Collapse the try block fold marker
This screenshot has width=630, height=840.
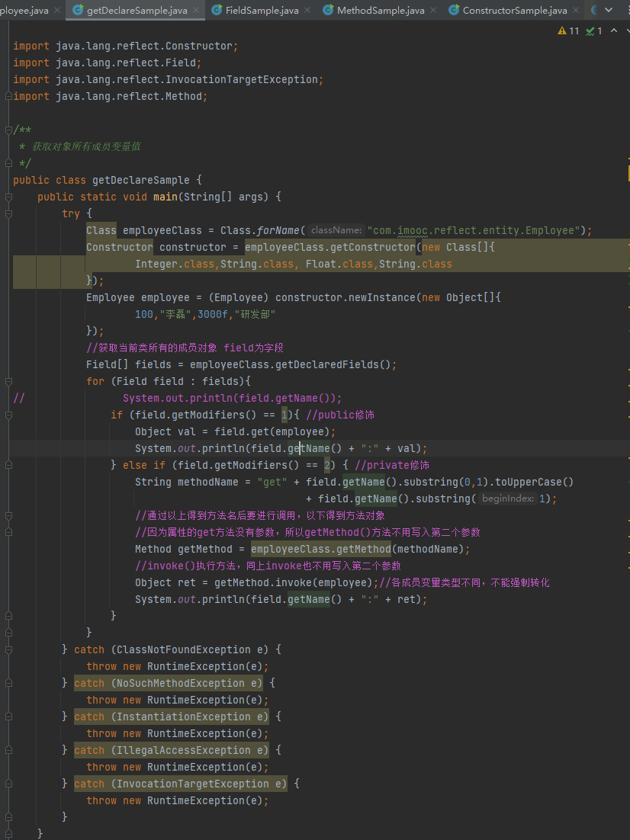[8, 213]
